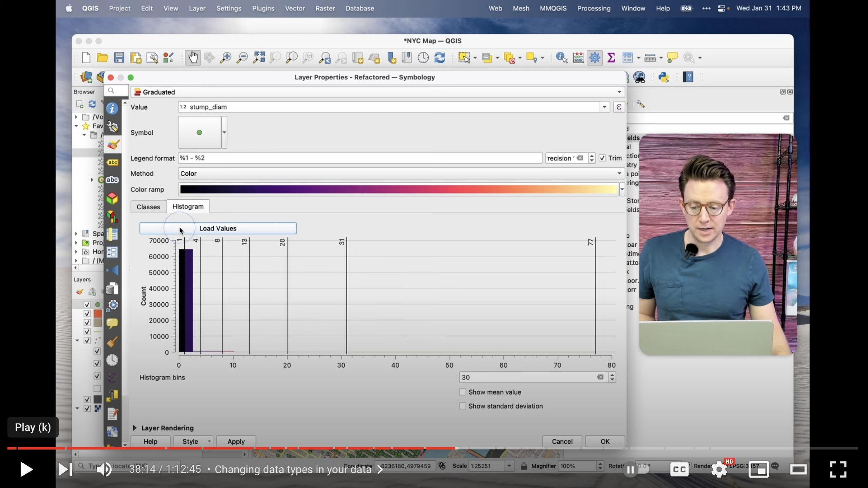Viewport: 868px width, 488px height.
Task: Click the New Project icon in QGIS toolbar
Action: [86, 57]
